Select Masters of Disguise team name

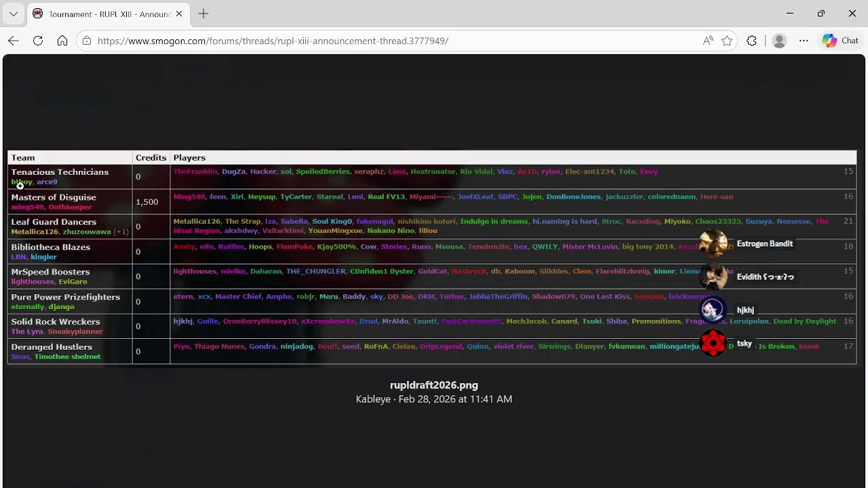pyautogui.click(x=54, y=197)
